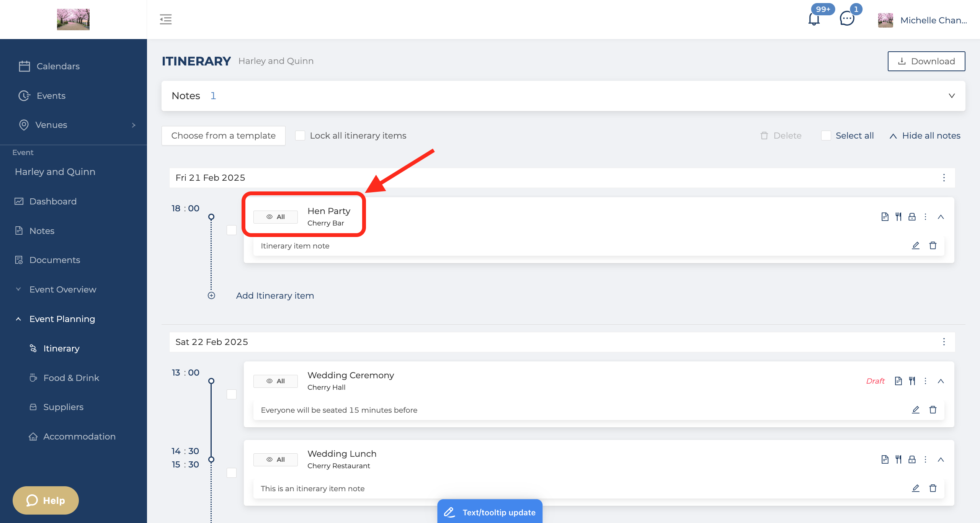Open the three-dot menu on Hen Party
Image resolution: width=980 pixels, height=523 pixels.
926,217
